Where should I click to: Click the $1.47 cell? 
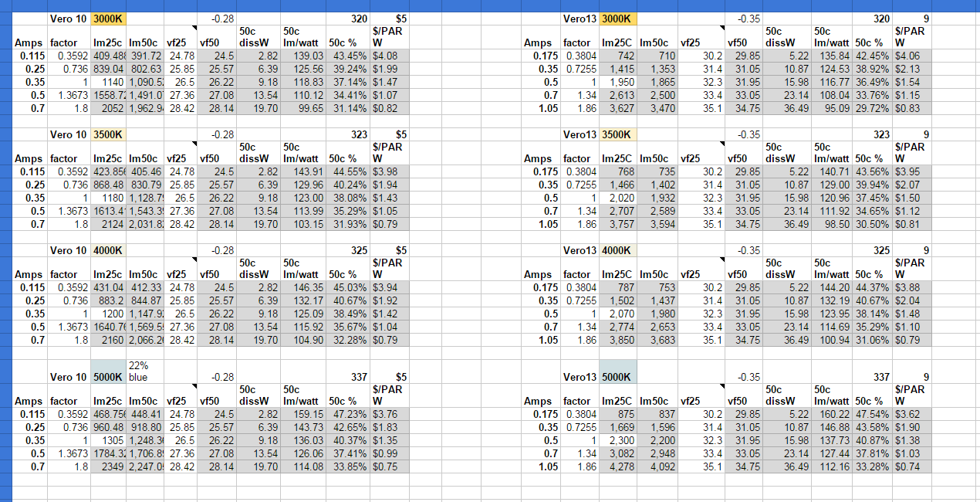tap(390, 82)
